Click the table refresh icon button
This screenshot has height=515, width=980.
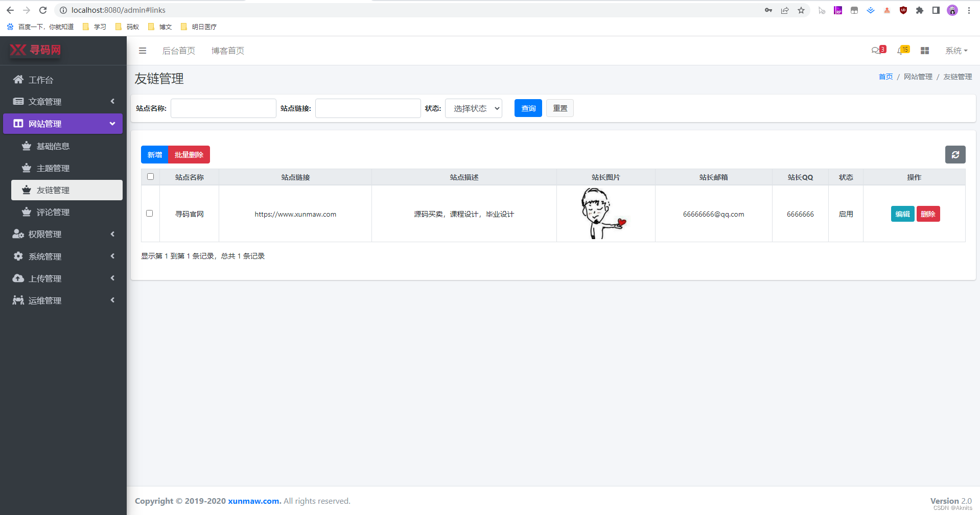[955, 155]
